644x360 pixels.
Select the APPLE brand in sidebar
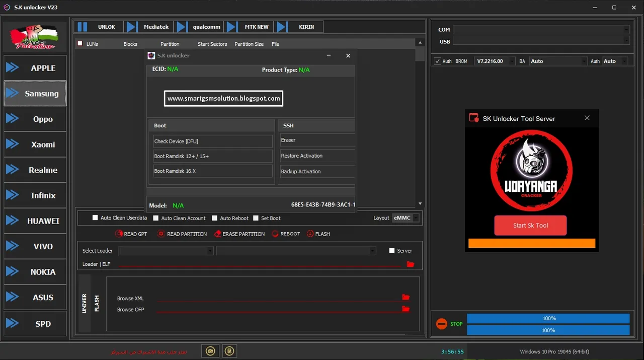(35, 68)
